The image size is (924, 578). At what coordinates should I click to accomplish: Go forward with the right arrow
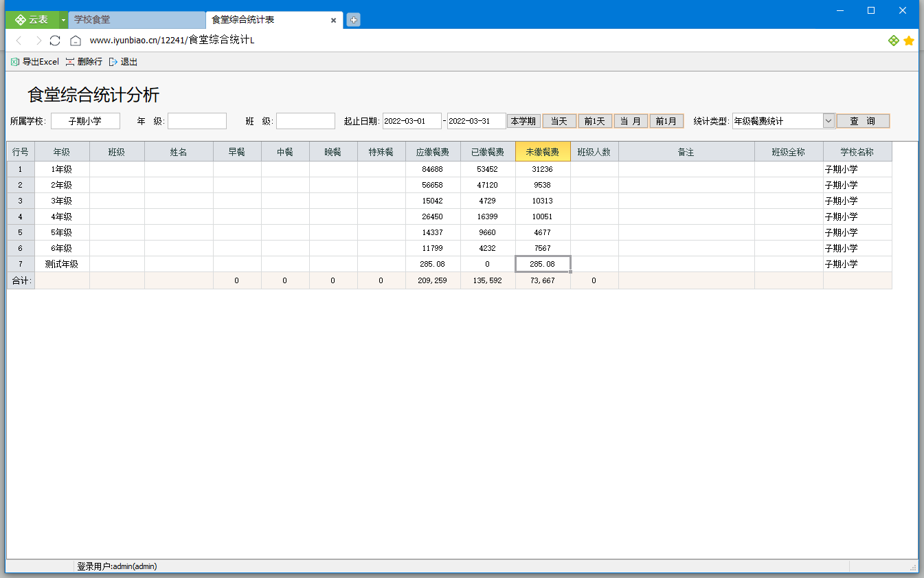(38, 41)
